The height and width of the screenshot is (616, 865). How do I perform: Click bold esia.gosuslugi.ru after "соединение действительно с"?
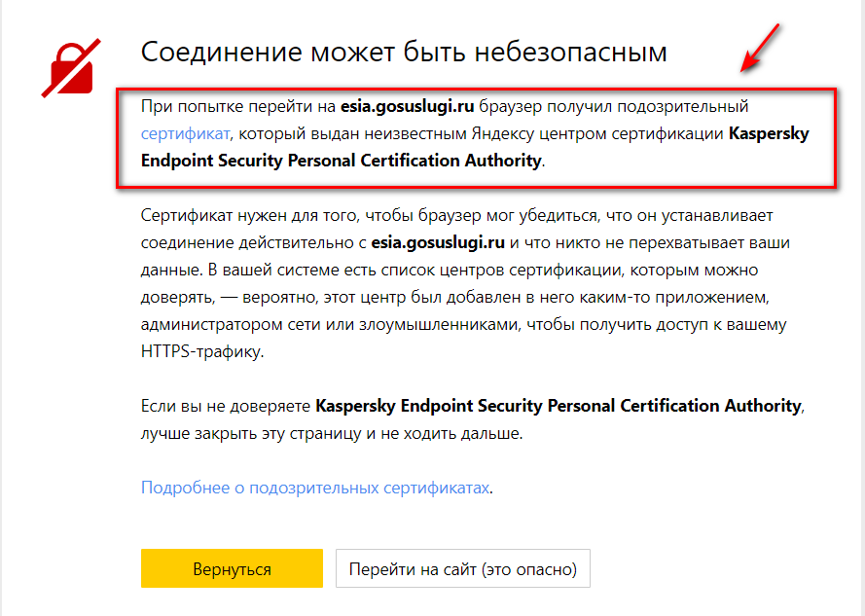(x=438, y=242)
